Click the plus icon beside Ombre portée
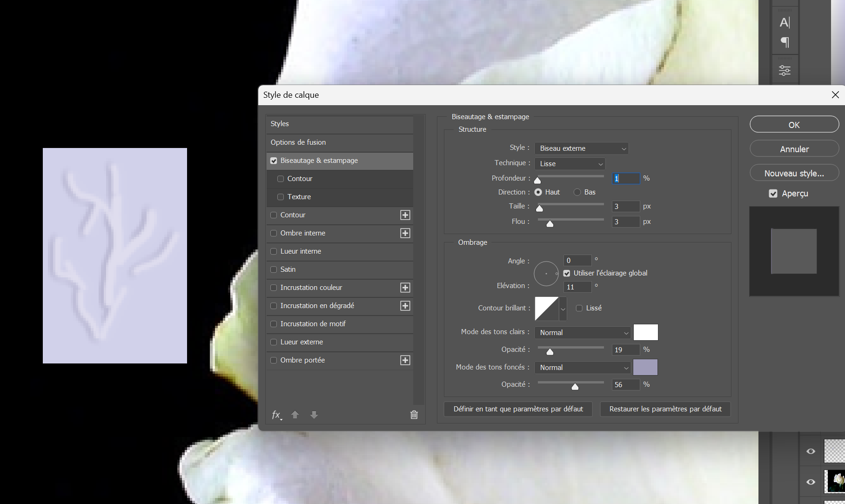Viewport: 845px width, 504px height. click(x=405, y=360)
